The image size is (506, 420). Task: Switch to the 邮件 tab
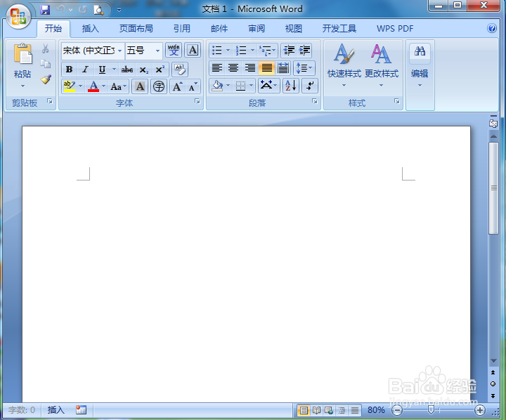(x=219, y=29)
